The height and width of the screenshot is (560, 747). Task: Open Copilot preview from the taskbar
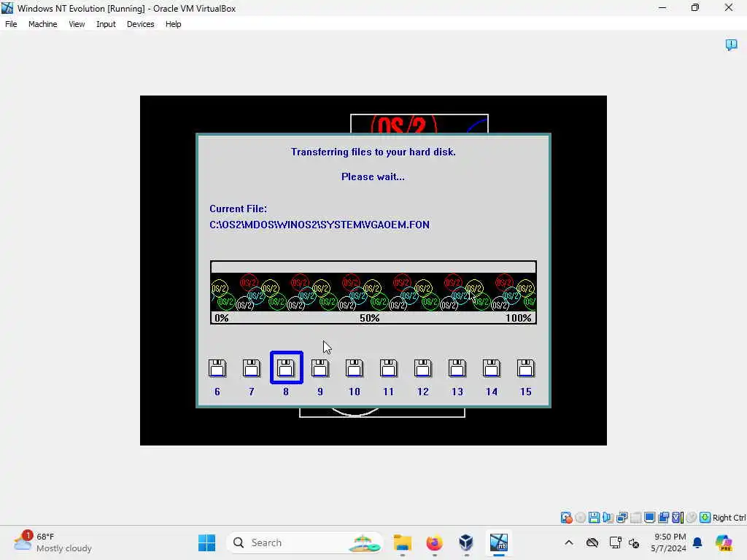(x=724, y=542)
